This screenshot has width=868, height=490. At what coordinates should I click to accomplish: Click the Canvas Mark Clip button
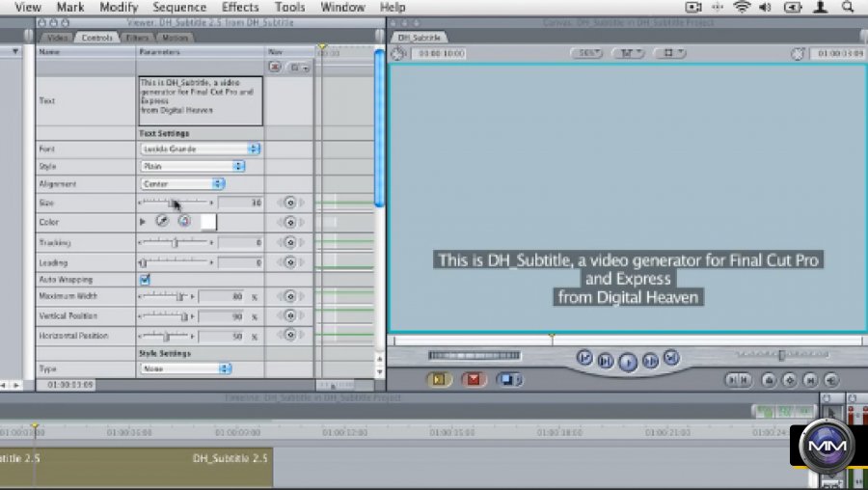point(810,380)
